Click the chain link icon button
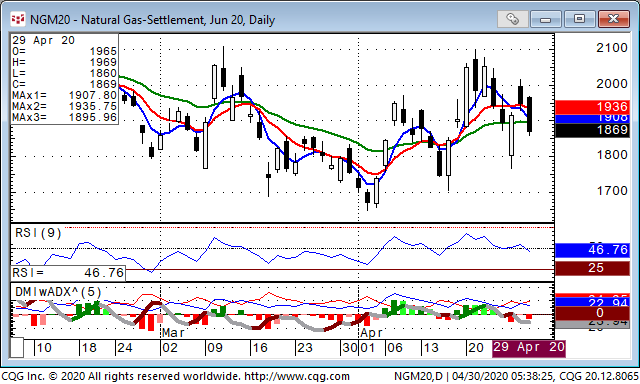The image size is (640, 384). pos(513,19)
